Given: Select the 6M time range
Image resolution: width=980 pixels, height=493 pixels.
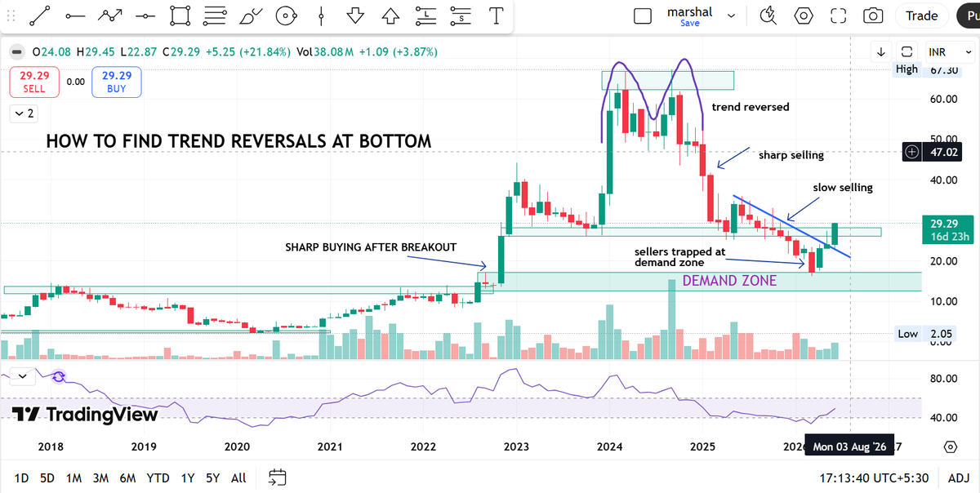Looking at the screenshot, I should [x=127, y=477].
